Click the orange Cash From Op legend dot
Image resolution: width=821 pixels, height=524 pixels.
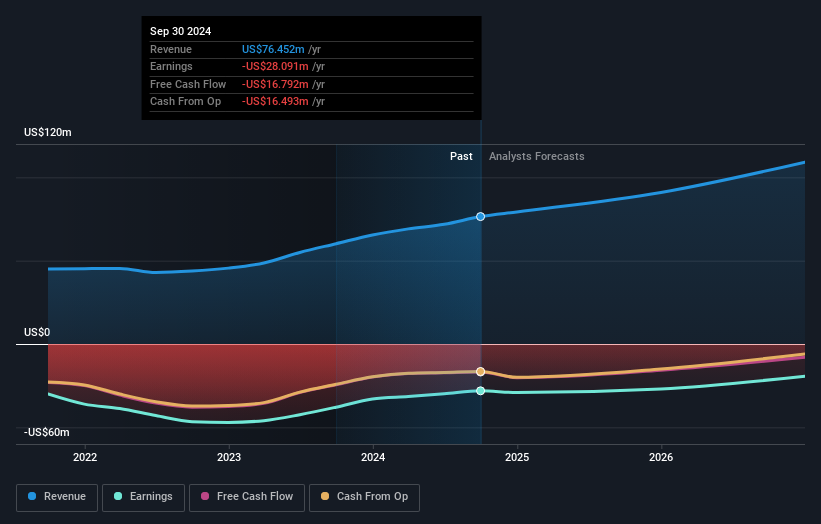(325, 496)
